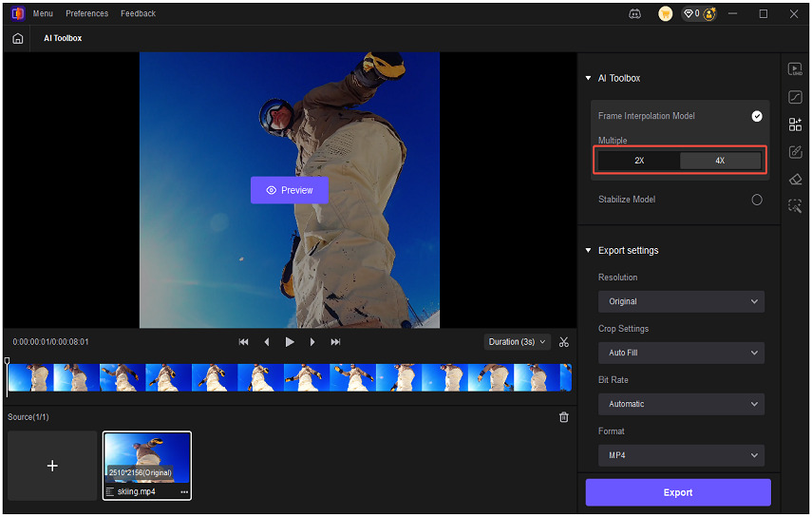Enable the Stabilize Model radio button
Viewport: 812px width, 517px height.
click(x=757, y=200)
